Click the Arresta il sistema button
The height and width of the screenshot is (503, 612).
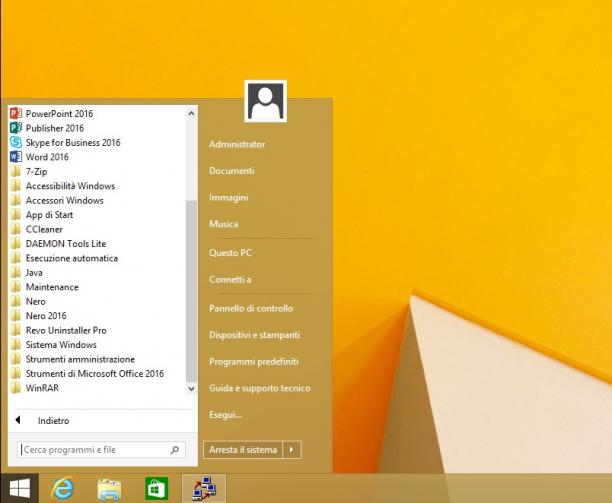[x=243, y=450]
